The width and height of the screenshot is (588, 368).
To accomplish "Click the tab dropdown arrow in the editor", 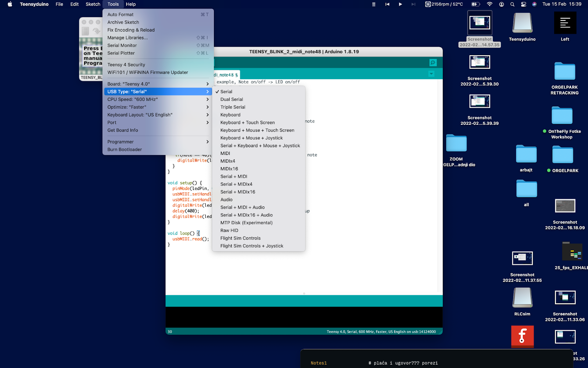I will pos(431,74).
